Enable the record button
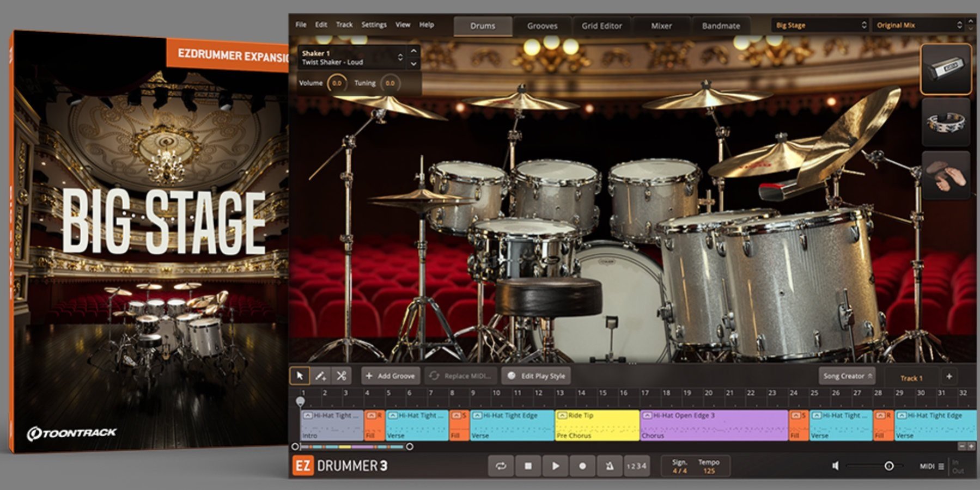Screen dimensions: 980x490 [x=582, y=466]
